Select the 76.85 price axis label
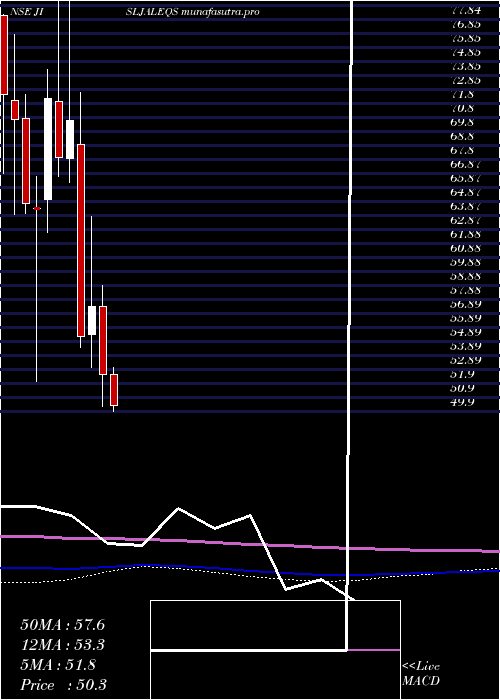The image size is (500, 700). (x=465, y=24)
